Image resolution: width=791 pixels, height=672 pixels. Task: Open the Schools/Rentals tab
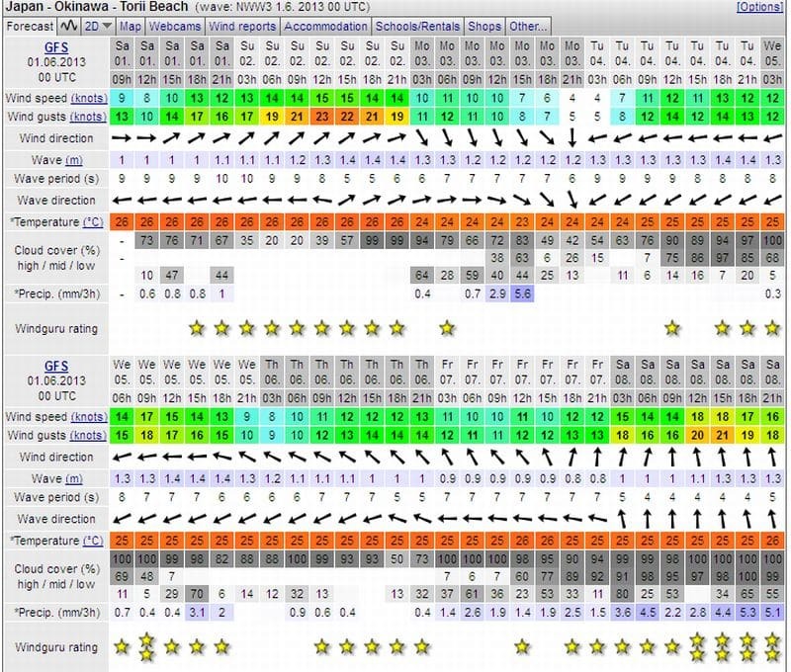pyautogui.click(x=417, y=27)
